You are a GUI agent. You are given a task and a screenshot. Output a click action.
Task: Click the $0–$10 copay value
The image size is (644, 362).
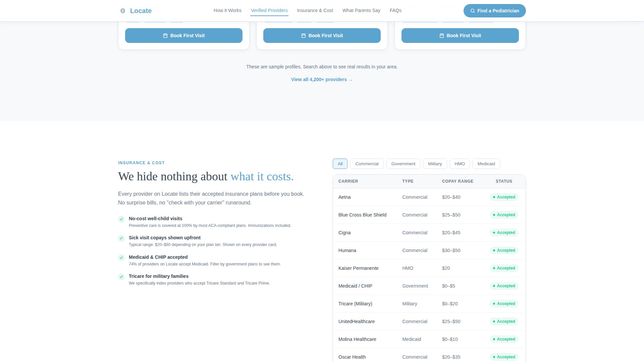click(x=450, y=339)
